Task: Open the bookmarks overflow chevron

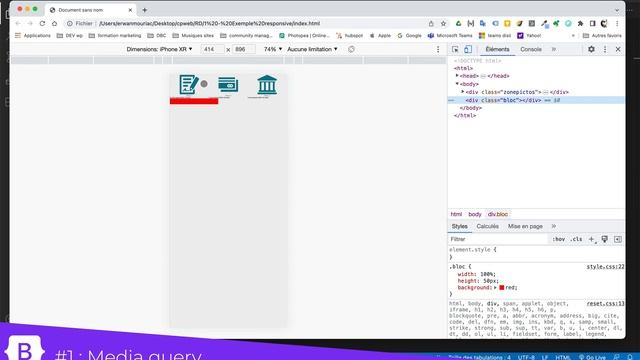Action: pos(573,36)
